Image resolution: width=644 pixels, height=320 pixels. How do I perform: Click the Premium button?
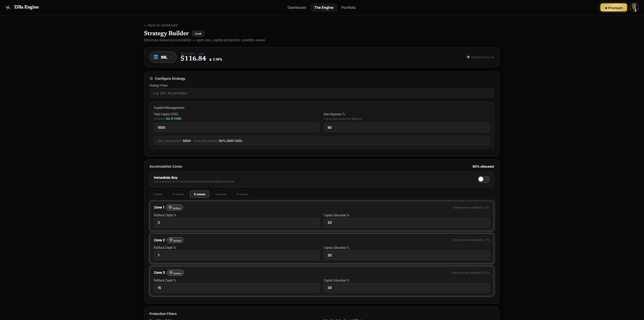click(614, 7)
